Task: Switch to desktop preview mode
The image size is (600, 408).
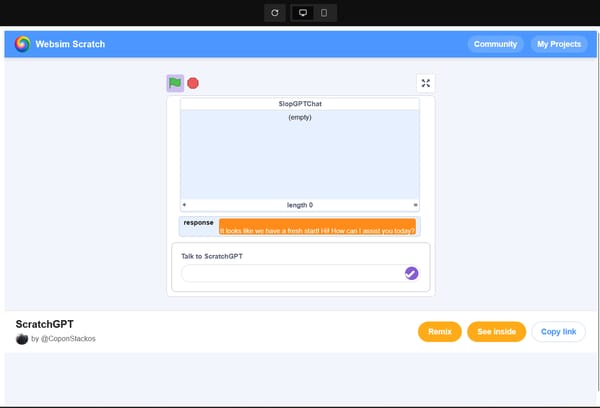Action: tap(303, 13)
